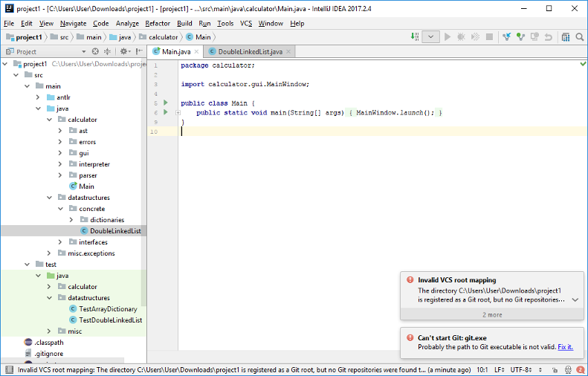This screenshot has width=588, height=376.
Task: Close the DoubleLinkedList.java tab
Action: click(x=288, y=51)
